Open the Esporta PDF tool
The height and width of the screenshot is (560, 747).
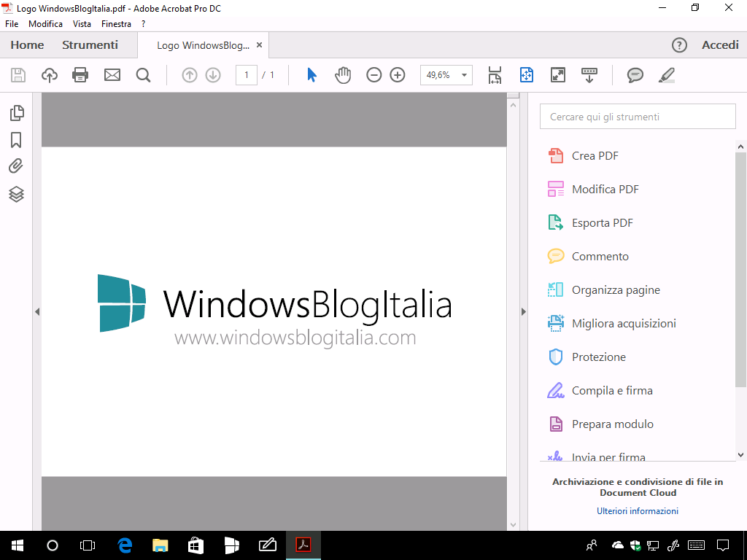pyautogui.click(x=591, y=223)
